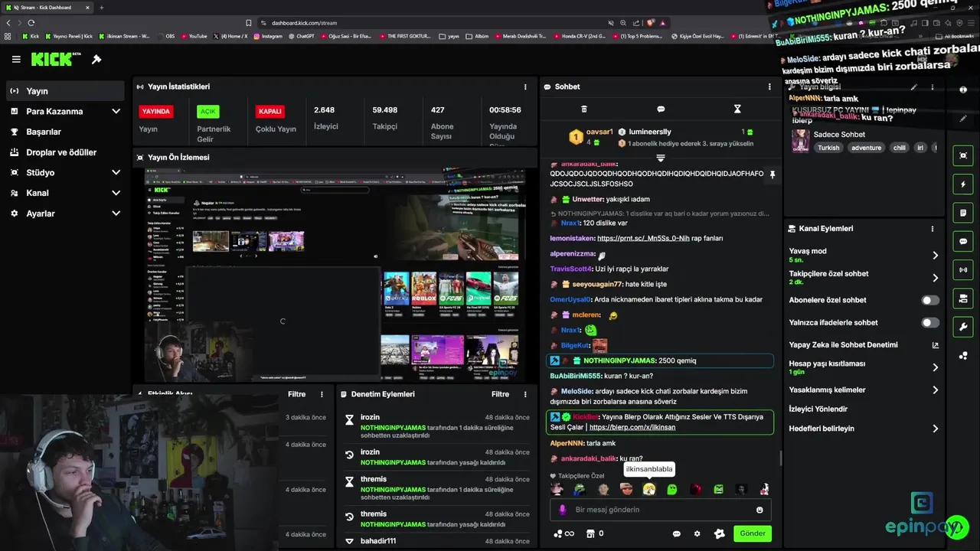Open Denetim Eylemleri Filtre dropdown
The image size is (980, 551).
click(500, 394)
